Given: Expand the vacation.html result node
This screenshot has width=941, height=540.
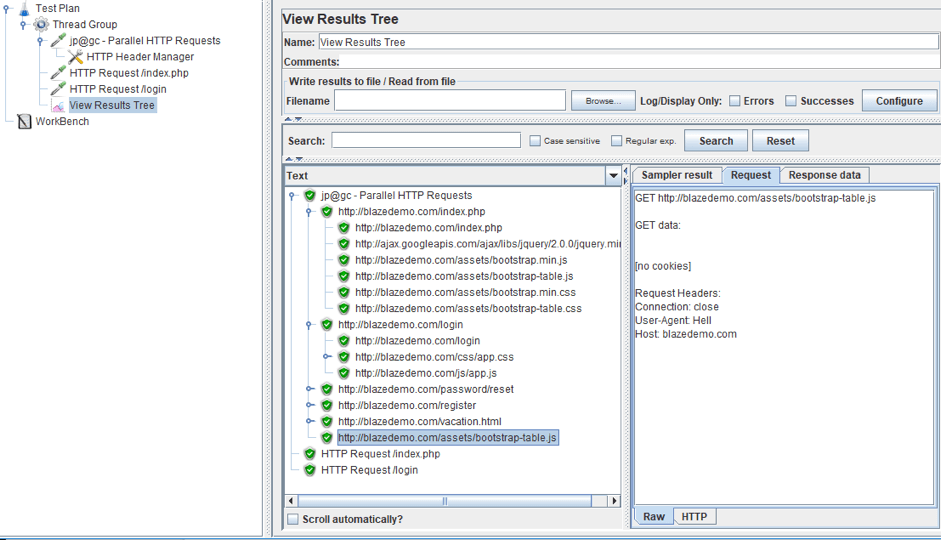Looking at the screenshot, I should point(310,422).
